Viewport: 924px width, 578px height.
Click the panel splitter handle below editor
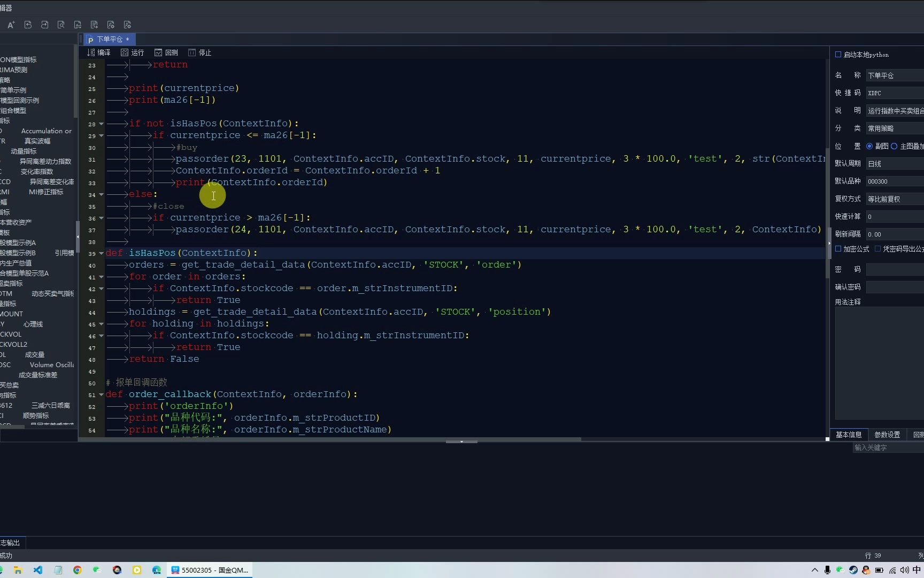tap(461, 442)
